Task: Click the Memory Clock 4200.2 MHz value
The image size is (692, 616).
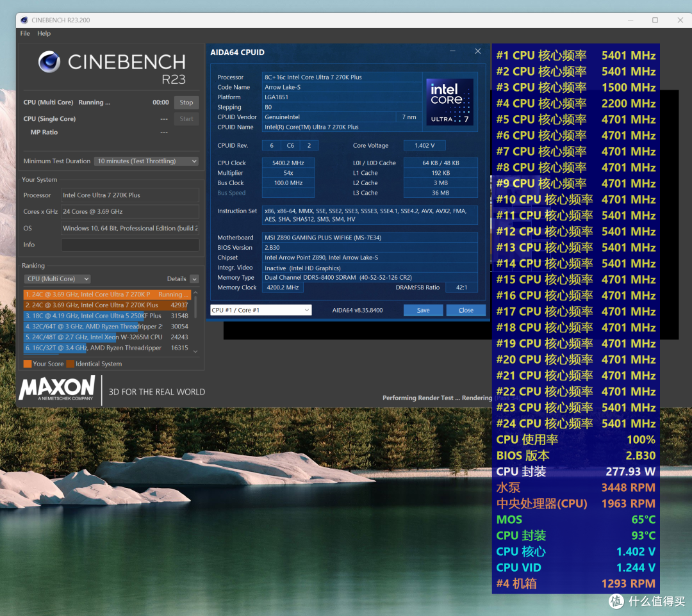Action: coord(283,287)
